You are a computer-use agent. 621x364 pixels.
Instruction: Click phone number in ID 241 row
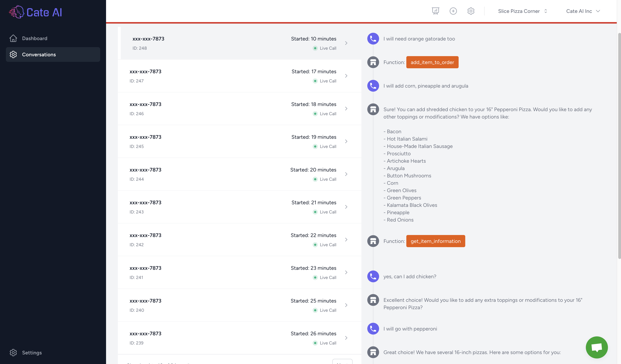145,268
